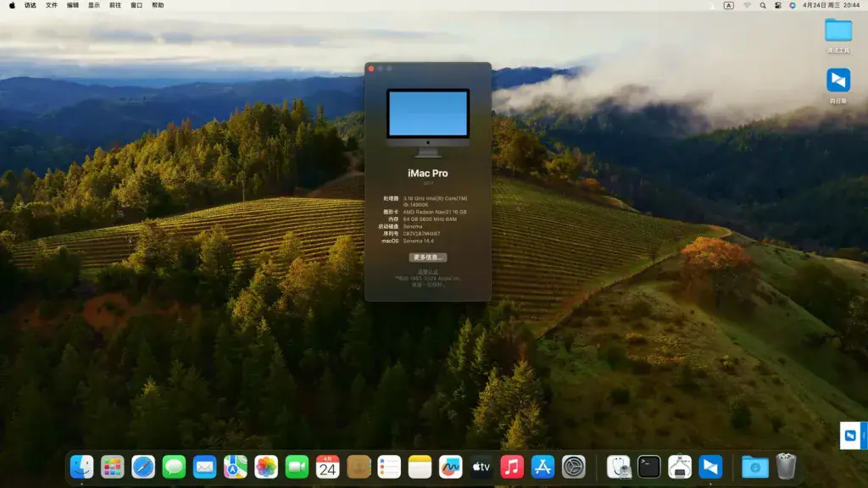Open blue Sunflower remote app in Dock
The width and height of the screenshot is (868, 488).
pos(711,467)
